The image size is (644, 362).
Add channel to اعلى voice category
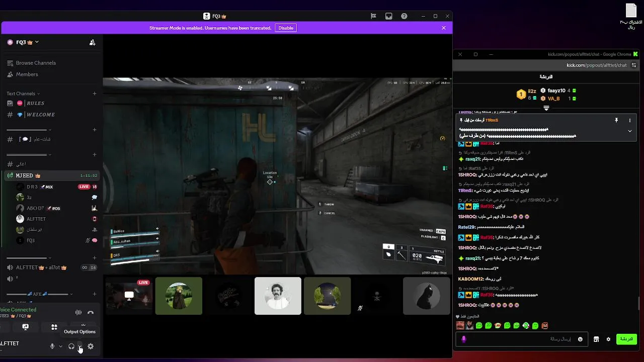95,154
